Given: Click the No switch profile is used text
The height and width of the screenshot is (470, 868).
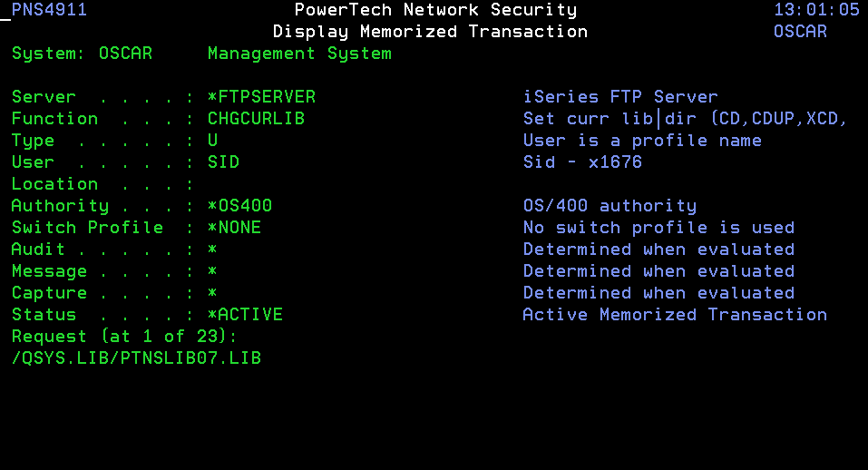Looking at the screenshot, I should 658,228.
